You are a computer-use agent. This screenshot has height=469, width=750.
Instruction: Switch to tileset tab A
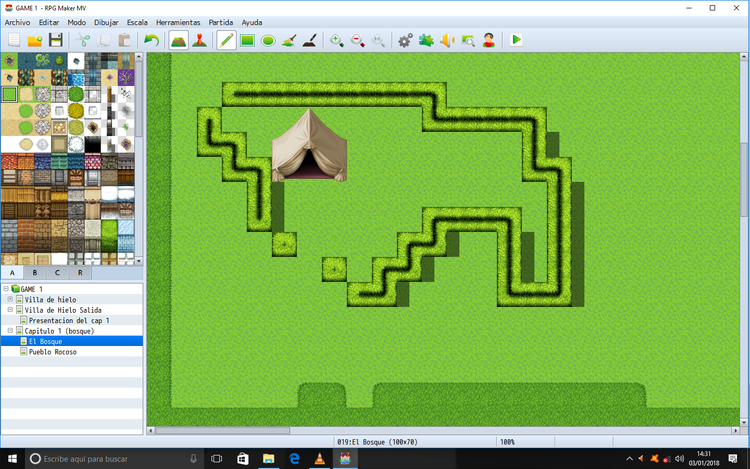click(x=12, y=273)
